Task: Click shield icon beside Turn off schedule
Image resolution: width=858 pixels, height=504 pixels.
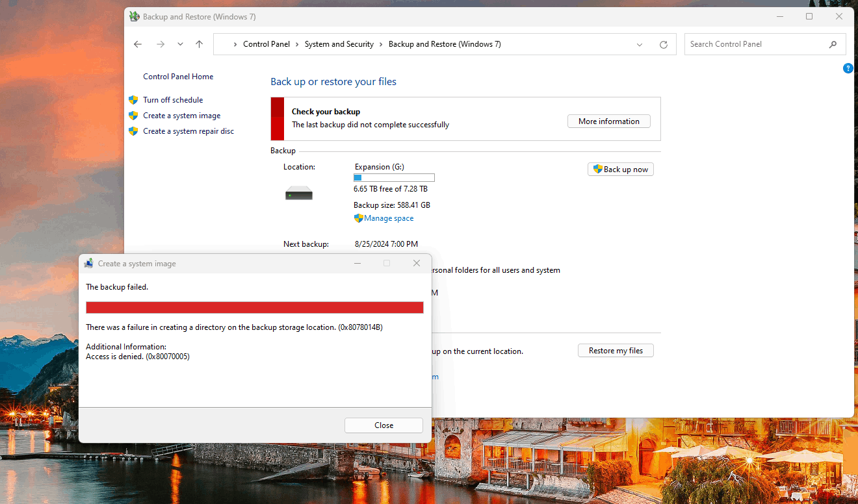Action: coord(133,100)
